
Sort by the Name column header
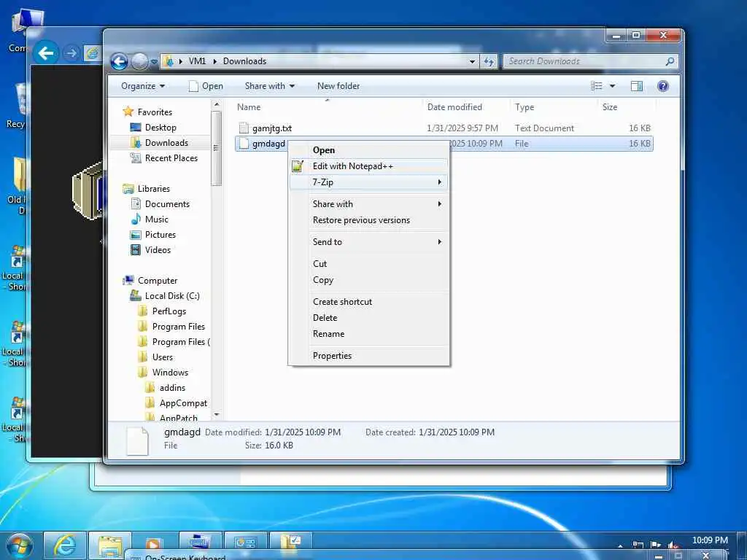coord(249,107)
